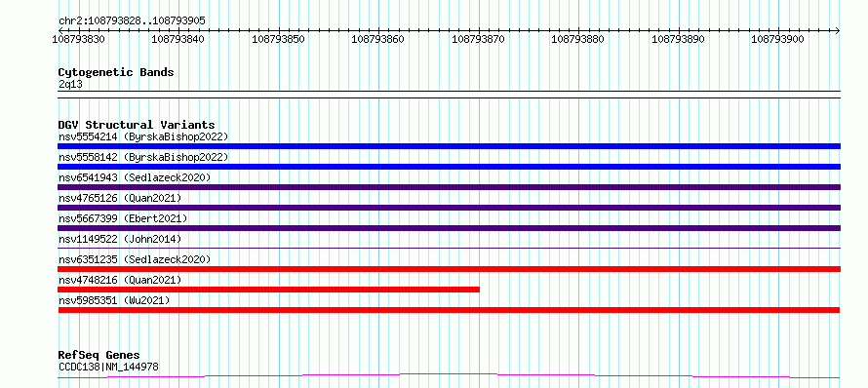Click the DGV Structural Variants track title
The height and width of the screenshot is (388, 868).
pyautogui.click(x=137, y=125)
